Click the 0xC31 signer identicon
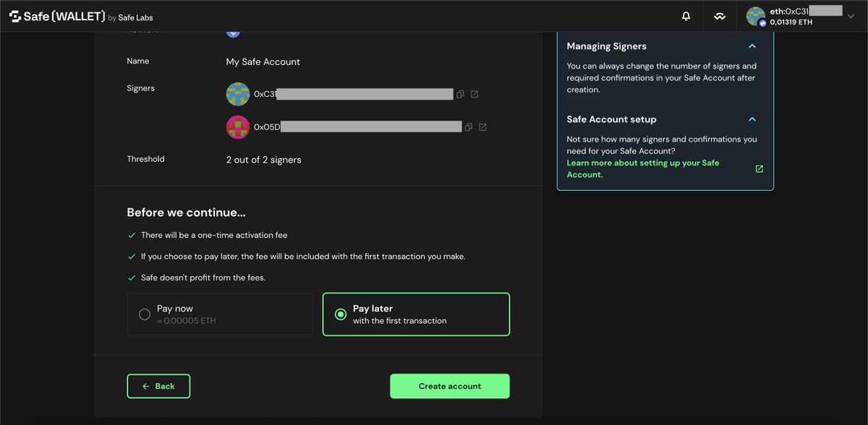This screenshot has height=425, width=868. click(238, 94)
